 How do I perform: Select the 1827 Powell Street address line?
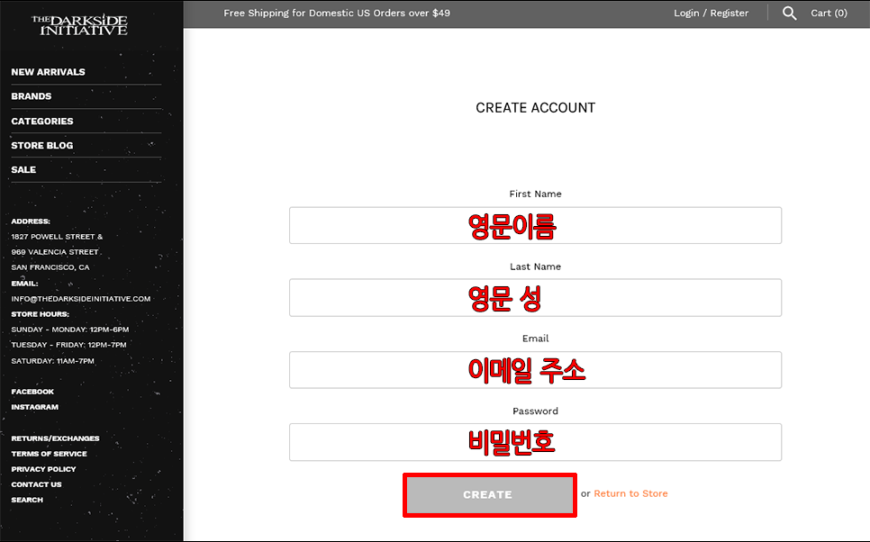(x=57, y=237)
